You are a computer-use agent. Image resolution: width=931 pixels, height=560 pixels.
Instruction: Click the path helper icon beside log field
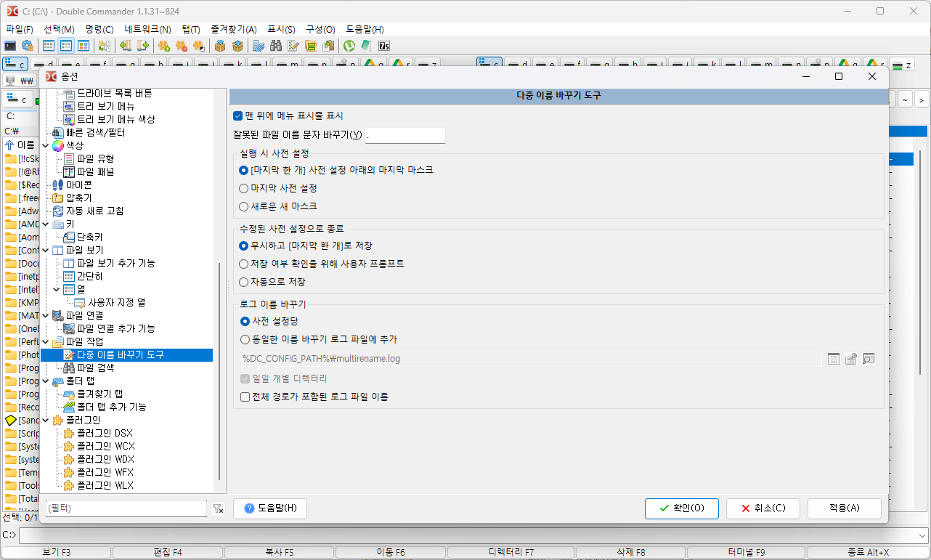851,359
